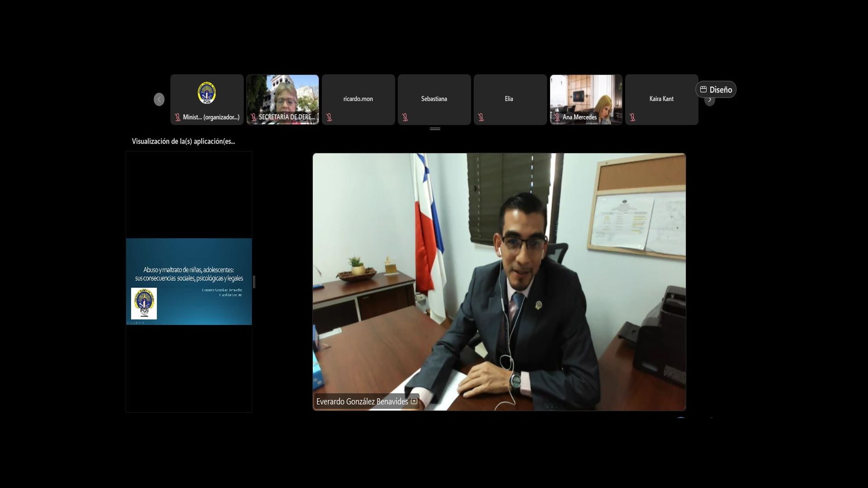
Task: Select Ana Mercedes video tile
Action: point(586,97)
